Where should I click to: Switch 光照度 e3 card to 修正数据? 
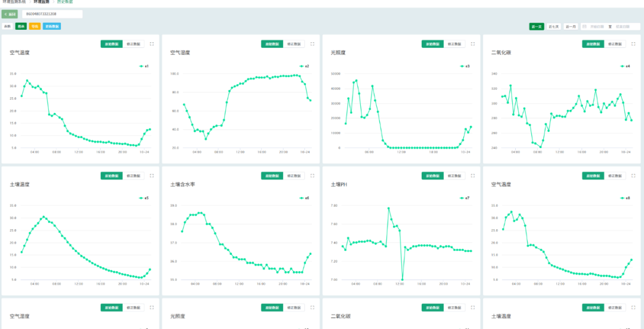coord(454,44)
